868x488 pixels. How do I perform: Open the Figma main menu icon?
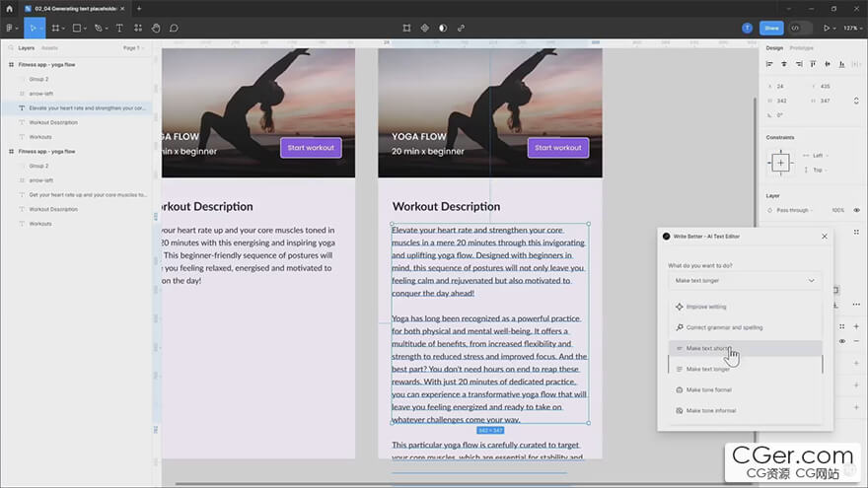10,28
